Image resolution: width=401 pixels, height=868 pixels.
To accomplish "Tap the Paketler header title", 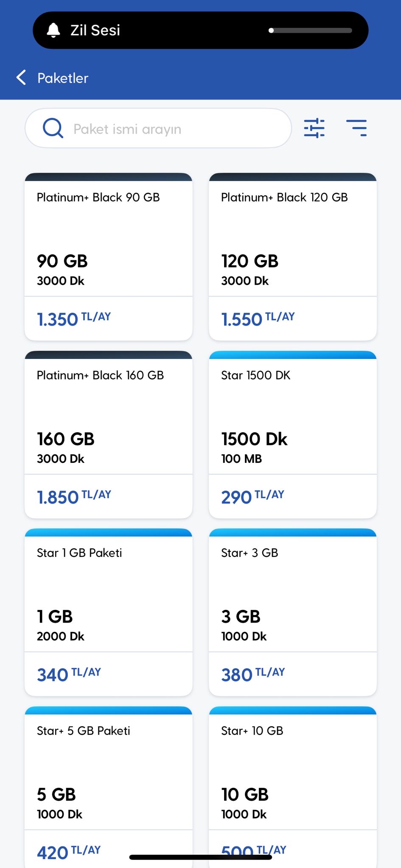I will coord(63,78).
